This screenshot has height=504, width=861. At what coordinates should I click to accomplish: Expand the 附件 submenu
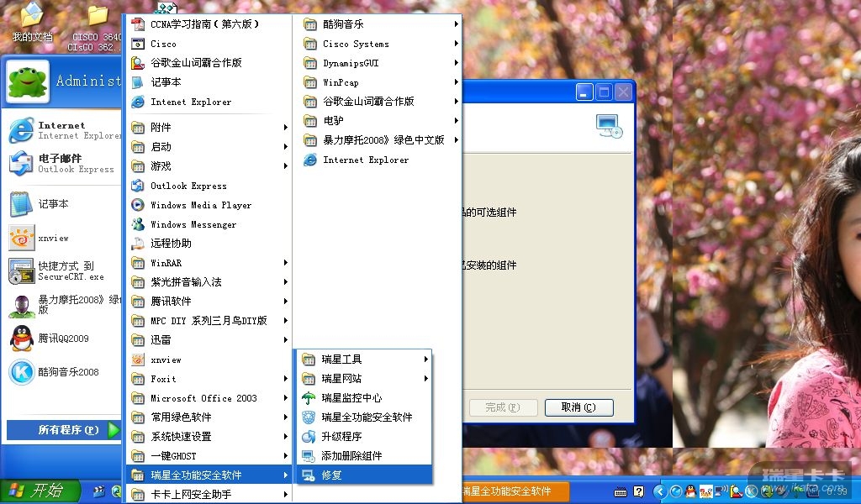[209, 127]
